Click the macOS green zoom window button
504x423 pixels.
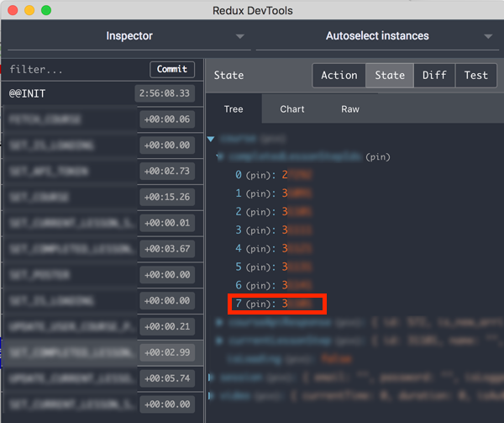click(46, 10)
